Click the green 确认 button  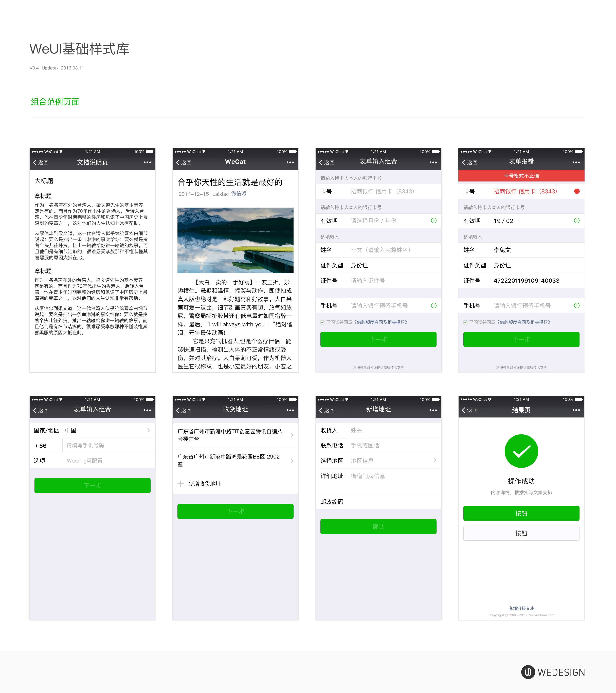click(378, 526)
